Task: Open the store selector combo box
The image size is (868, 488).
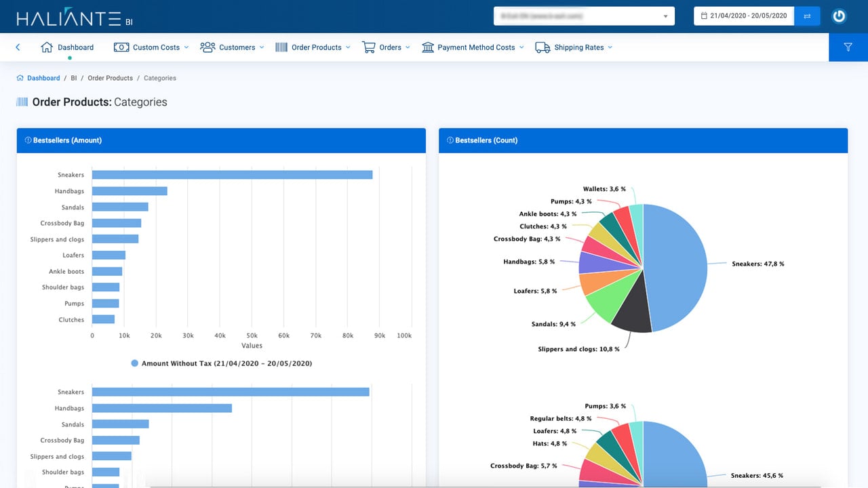Action: pos(584,16)
